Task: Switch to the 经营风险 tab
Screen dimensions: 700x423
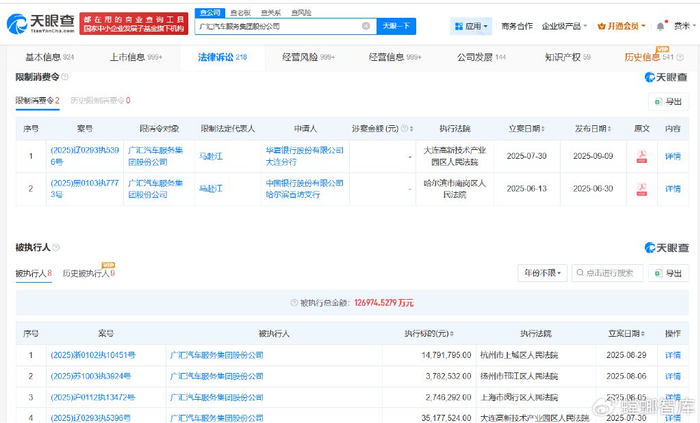Action: tap(308, 57)
